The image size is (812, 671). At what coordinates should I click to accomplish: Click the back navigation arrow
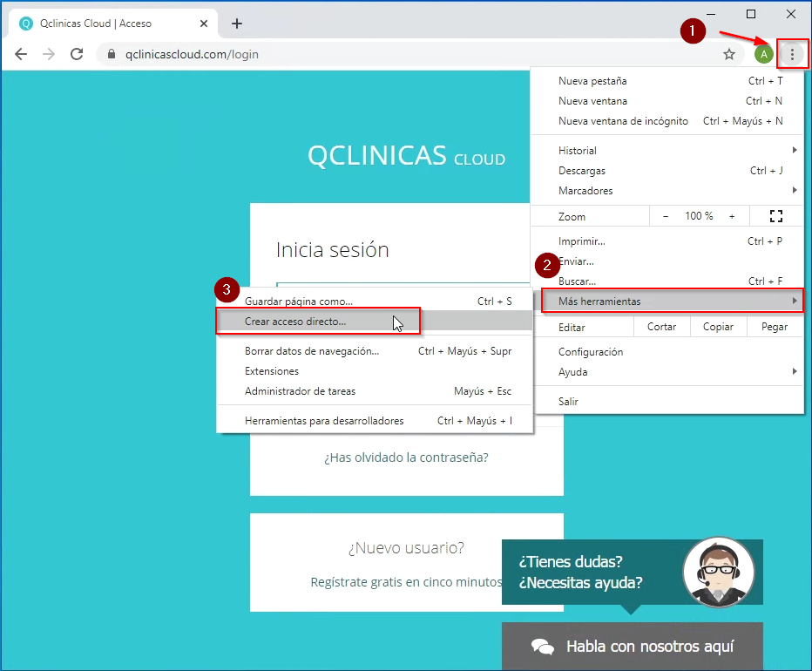tap(21, 54)
